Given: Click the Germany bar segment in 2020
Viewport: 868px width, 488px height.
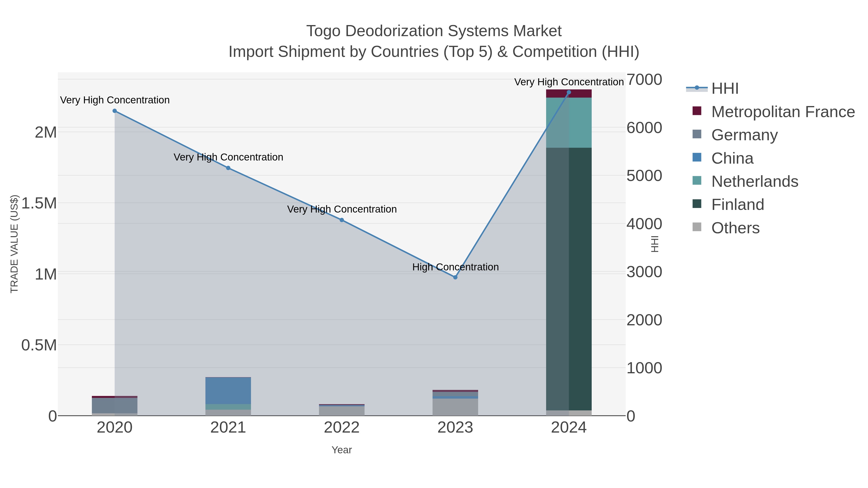Looking at the screenshot, I should (x=115, y=406).
